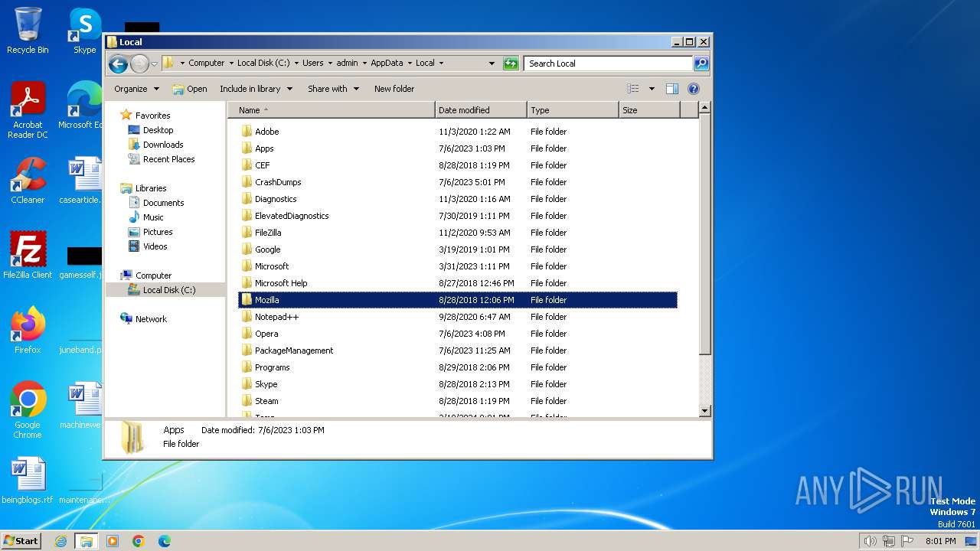Sort by the Type column header

pos(573,110)
